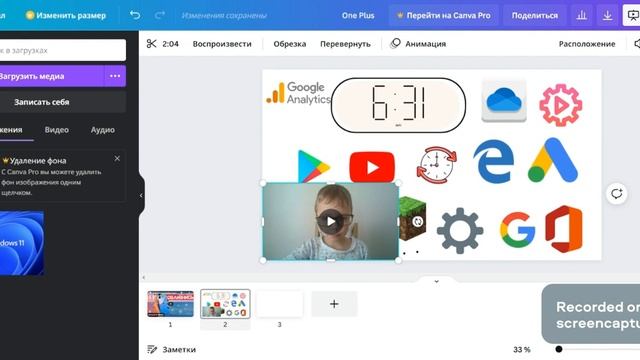This screenshot has height=360, width=640.
Task: Select the red clock with arrows icon
Action: point(436,165)
